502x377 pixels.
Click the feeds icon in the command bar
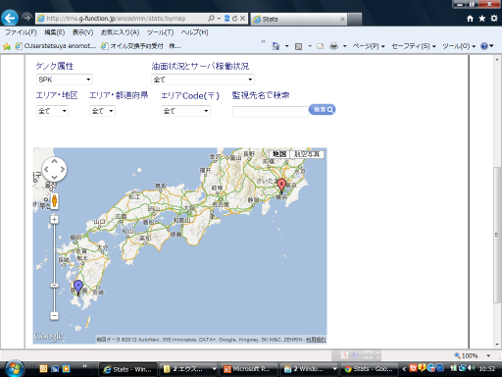pos(299,46)
